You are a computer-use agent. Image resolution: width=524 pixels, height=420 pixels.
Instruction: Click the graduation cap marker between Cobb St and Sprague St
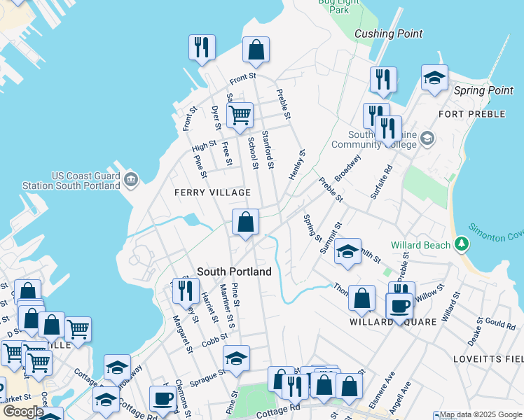(x=236, y=360)
